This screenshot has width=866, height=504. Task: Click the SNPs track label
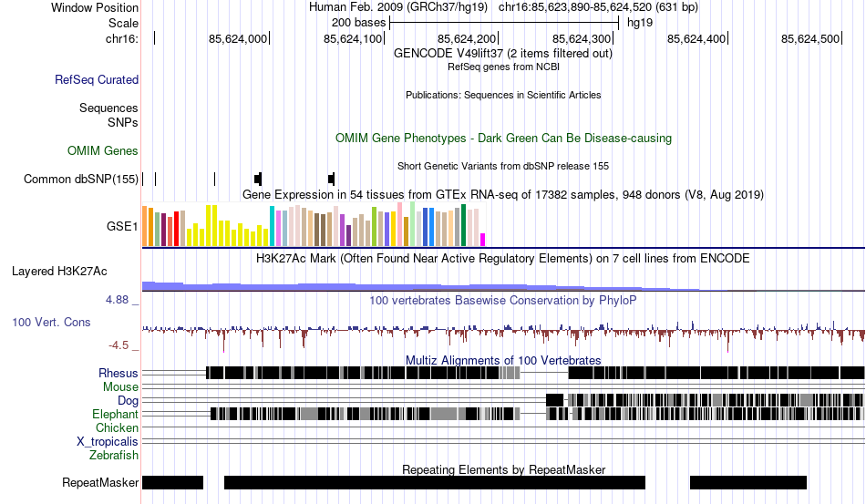(123, 122)
